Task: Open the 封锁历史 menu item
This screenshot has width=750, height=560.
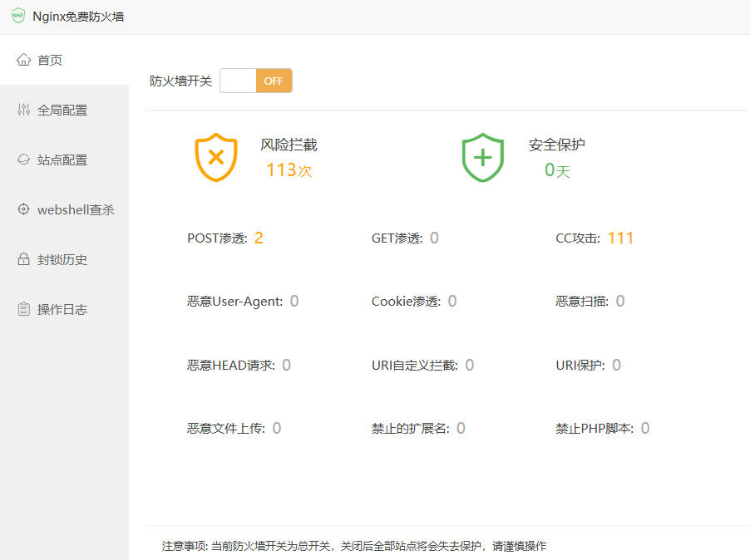Action: (x=62, y=259)
